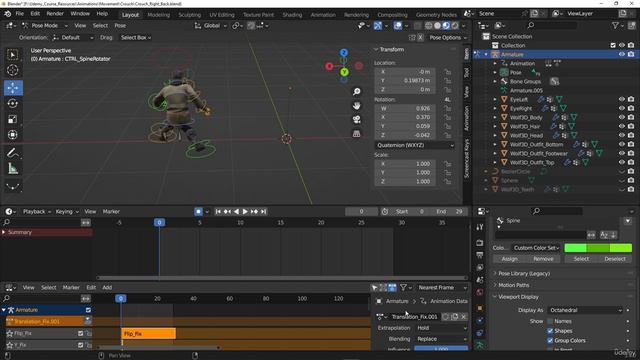Open the Tool properties tab icon
Viewport: 640px width, 360px height.
(480, 227)
